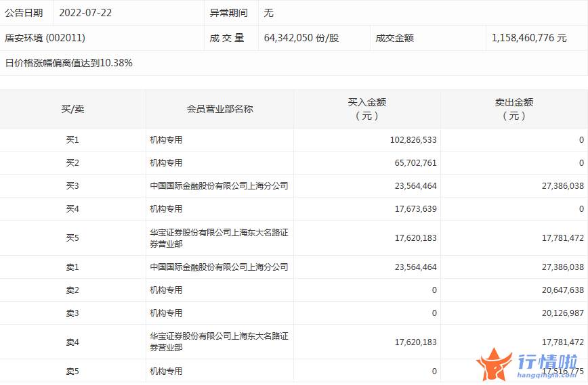
Task: Click the 买/卖 column header
Action: click(72, 109)
